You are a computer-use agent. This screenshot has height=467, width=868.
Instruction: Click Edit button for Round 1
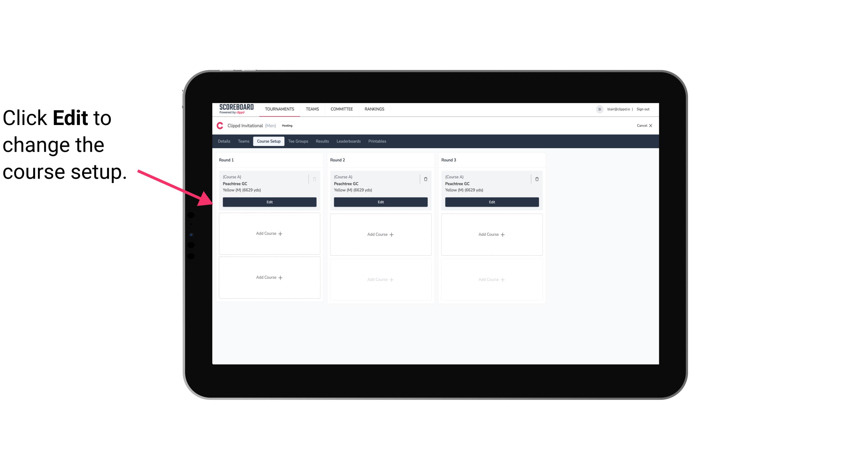click(269, 201)
